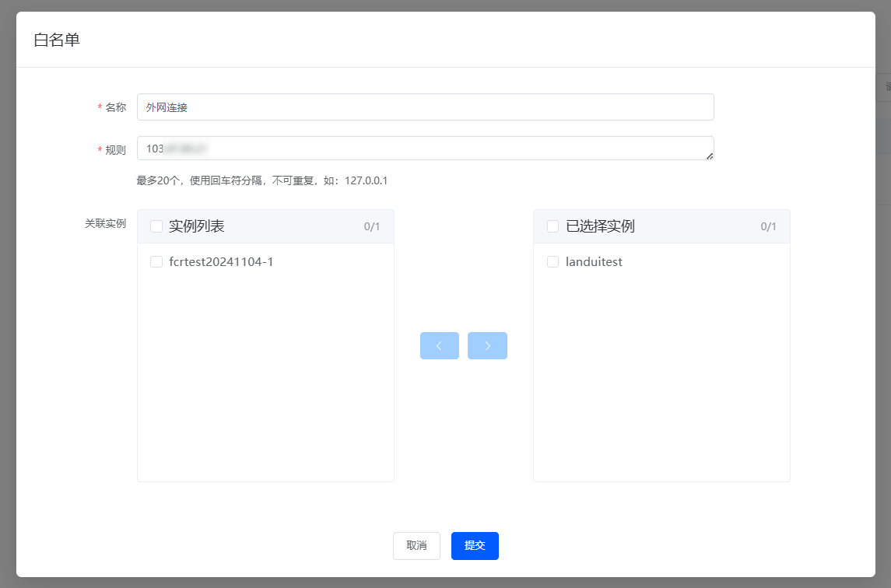Click the 关联实例 field label

pyautogui.click(x=105, y=223)
